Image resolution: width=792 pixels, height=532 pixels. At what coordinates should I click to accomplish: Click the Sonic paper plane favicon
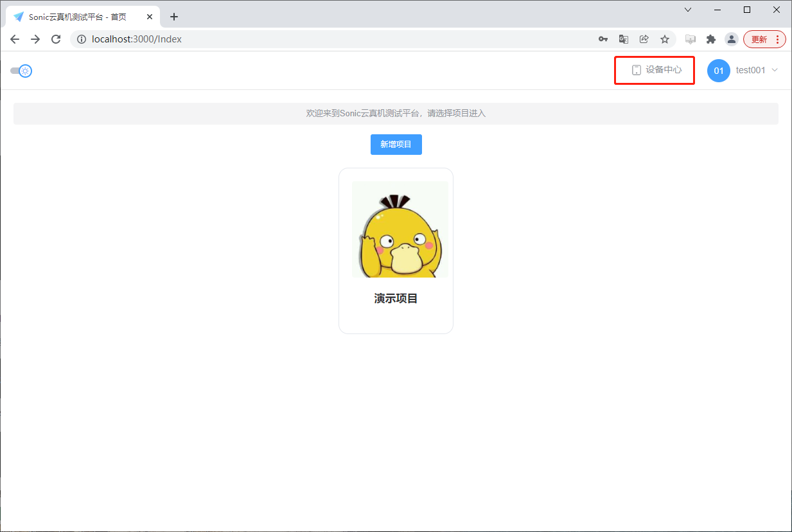(19, 17)
